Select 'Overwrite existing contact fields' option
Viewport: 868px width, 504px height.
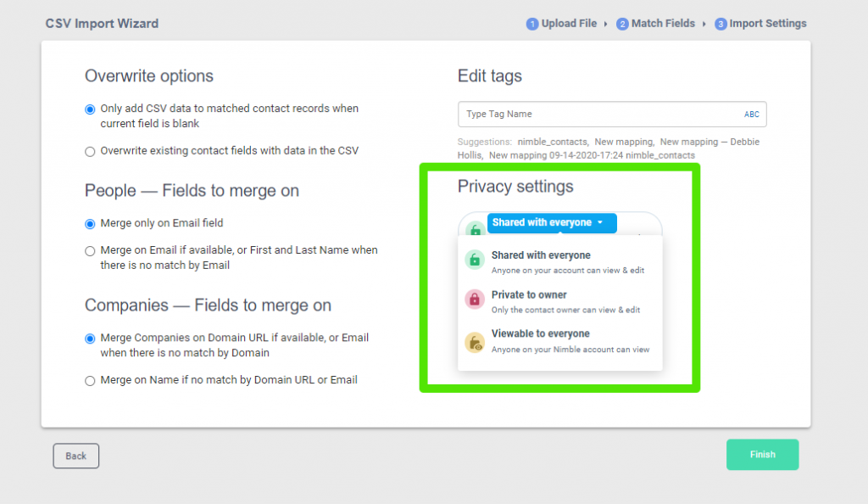tap(91, 152)
